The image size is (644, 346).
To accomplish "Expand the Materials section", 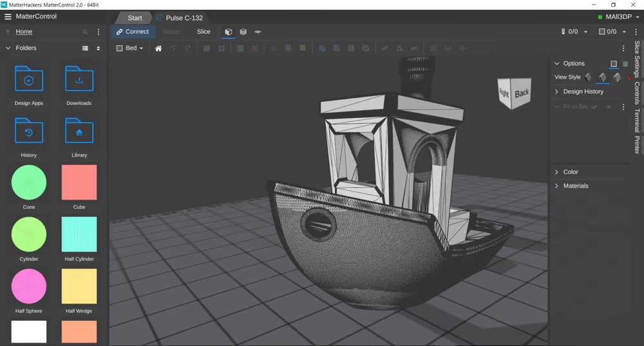I will pos(557,186).
